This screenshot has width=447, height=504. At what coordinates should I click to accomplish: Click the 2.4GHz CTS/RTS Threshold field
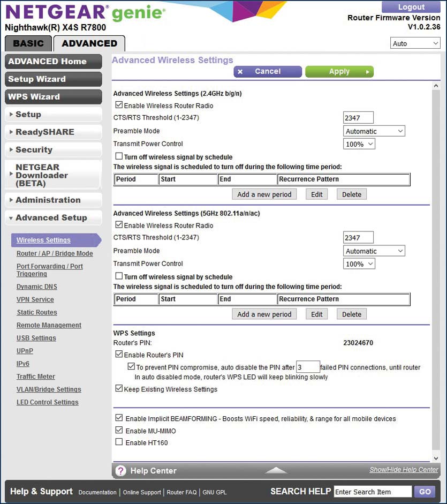(358, 118)
